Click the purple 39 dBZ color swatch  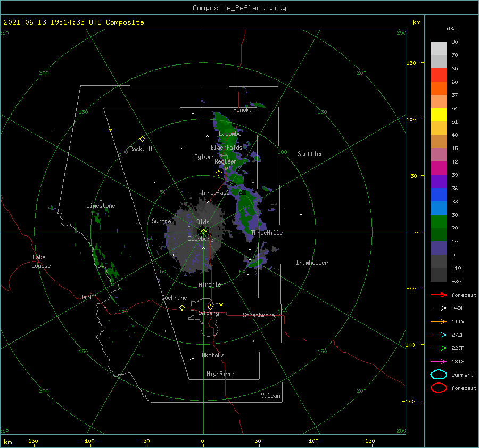[439, 181]
